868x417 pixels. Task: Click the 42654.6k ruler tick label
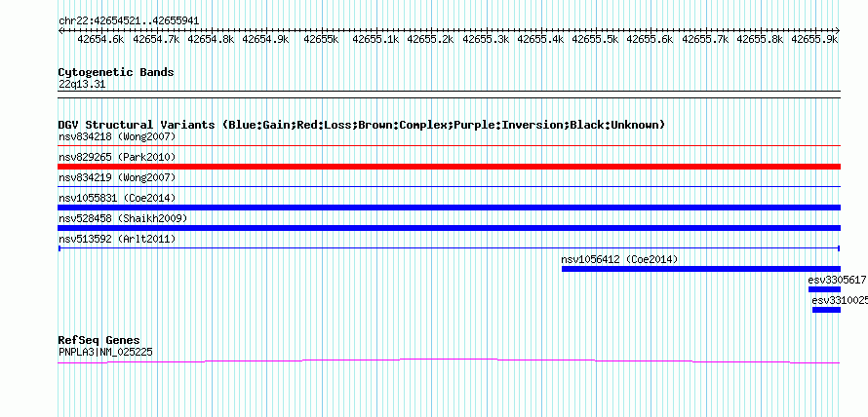(100, 39)
